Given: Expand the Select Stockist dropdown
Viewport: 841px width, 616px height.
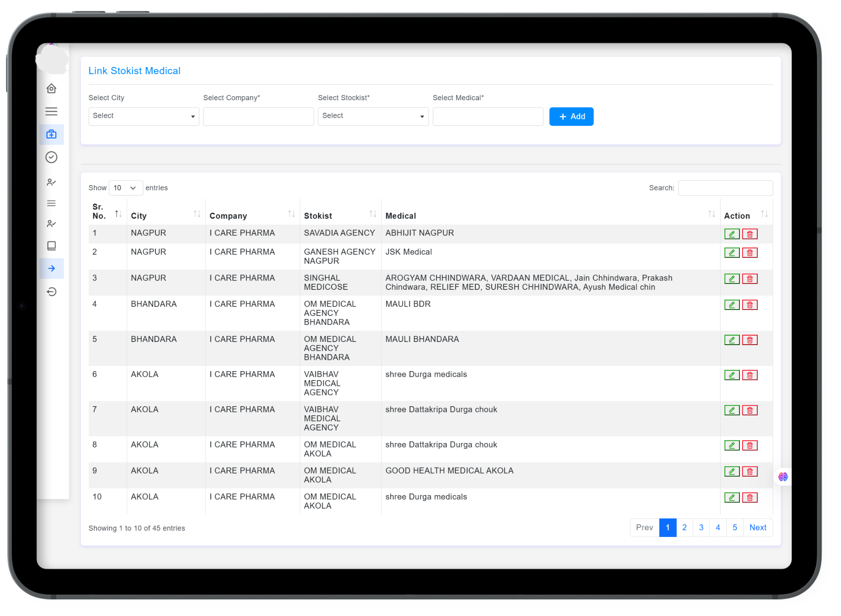Looking at the screenshot, I should pos(373,116).
